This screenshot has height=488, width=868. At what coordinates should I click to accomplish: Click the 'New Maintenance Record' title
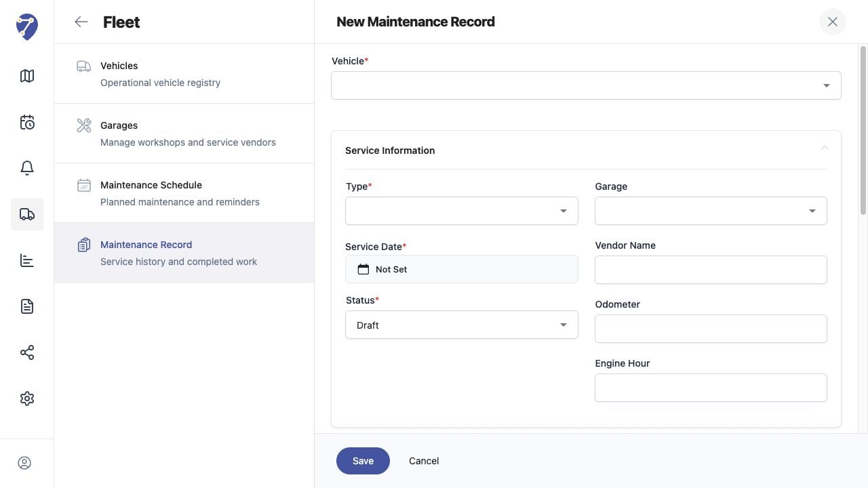(416, 22)
